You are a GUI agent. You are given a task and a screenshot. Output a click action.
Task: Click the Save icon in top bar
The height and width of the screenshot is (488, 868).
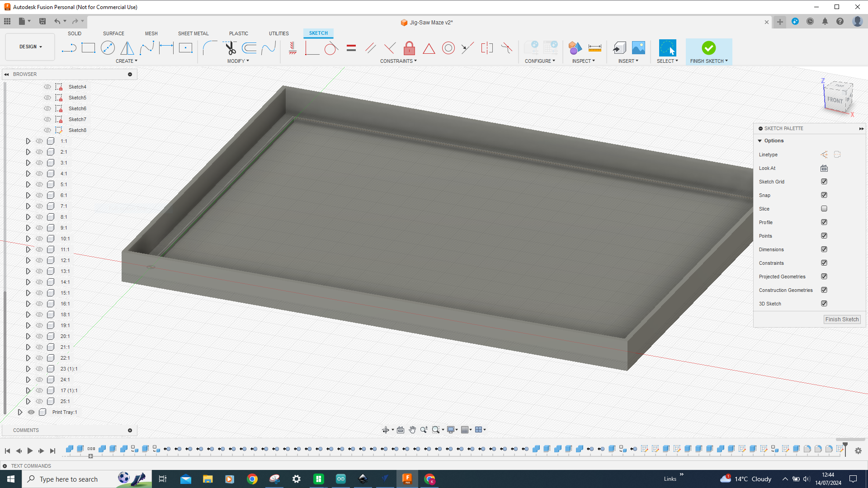[x=42, y=21]
